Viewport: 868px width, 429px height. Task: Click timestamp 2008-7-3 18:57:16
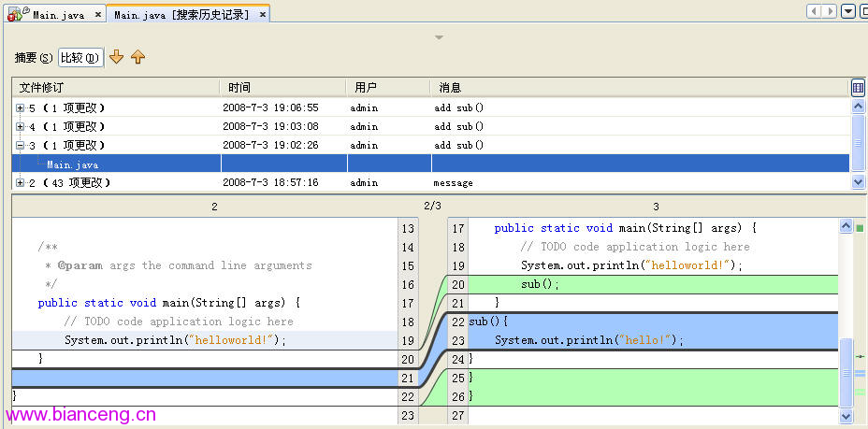click(x=270, y=182)
